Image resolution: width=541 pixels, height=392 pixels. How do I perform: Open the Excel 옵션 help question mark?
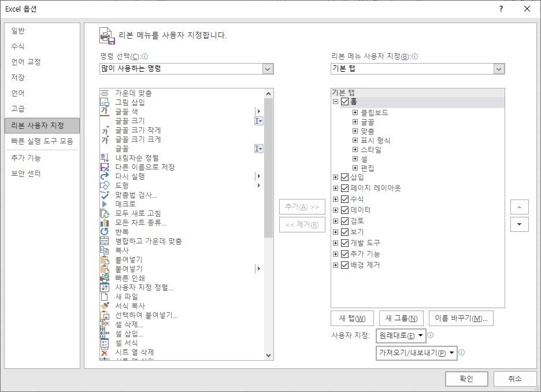[501, 9]
